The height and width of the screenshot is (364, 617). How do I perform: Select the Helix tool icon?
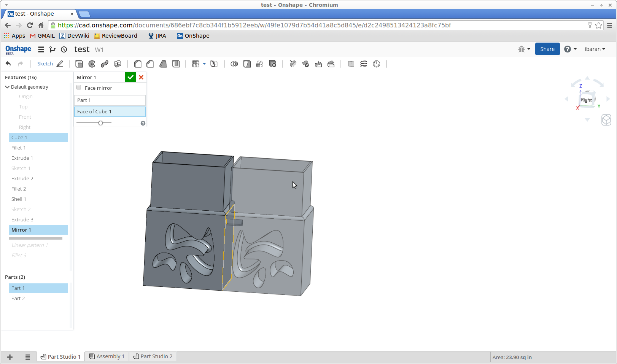(x=364, y=64)
